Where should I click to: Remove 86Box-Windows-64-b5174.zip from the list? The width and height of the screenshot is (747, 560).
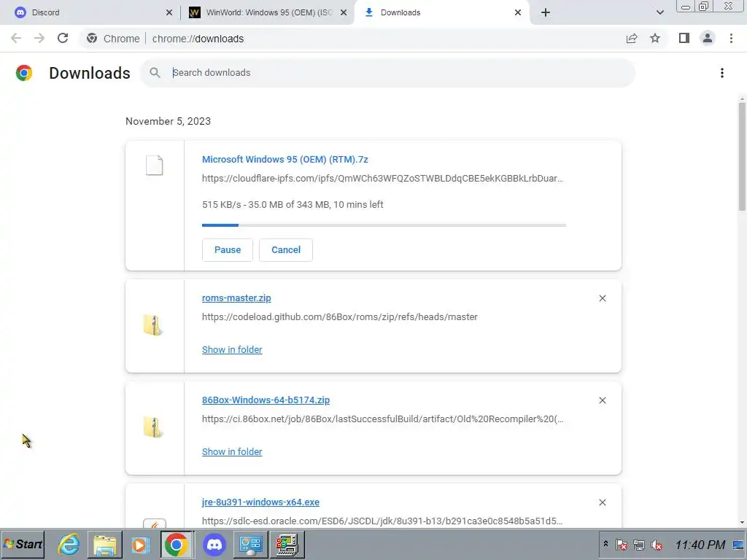[603, 400]
